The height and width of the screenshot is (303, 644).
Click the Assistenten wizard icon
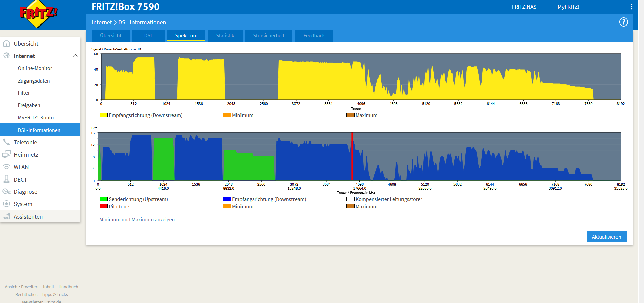[6, 216]
